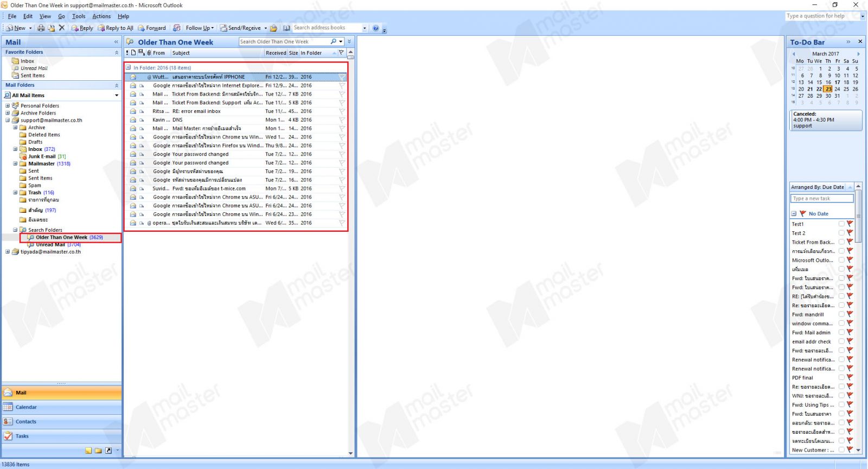Switch to Contacts in navigation pane

pos(61,422)
